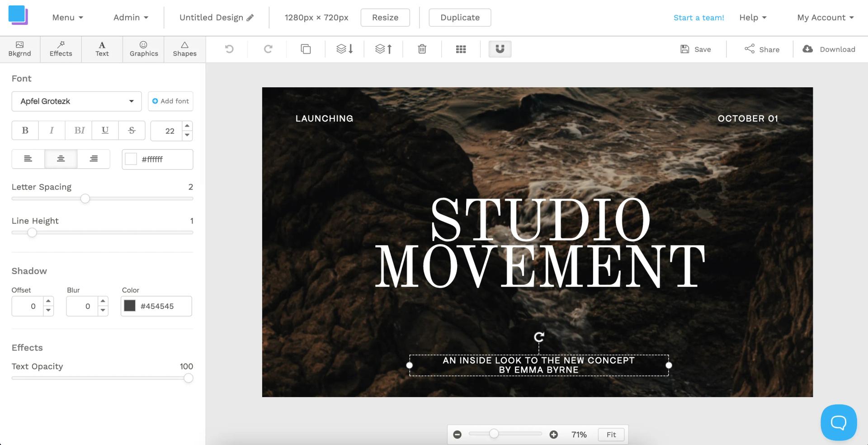Click the undo arrow icon
Screen dimensions: 868x445
(x=229, y=49)
